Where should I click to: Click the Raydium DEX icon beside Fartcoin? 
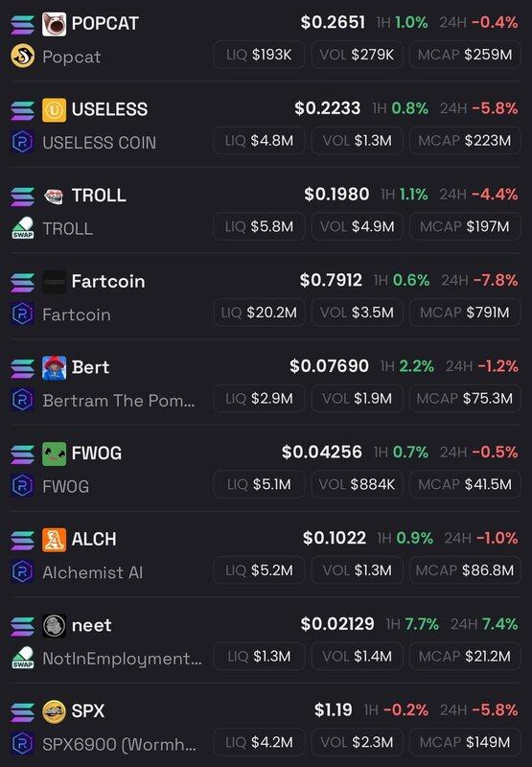coord(22,314)
